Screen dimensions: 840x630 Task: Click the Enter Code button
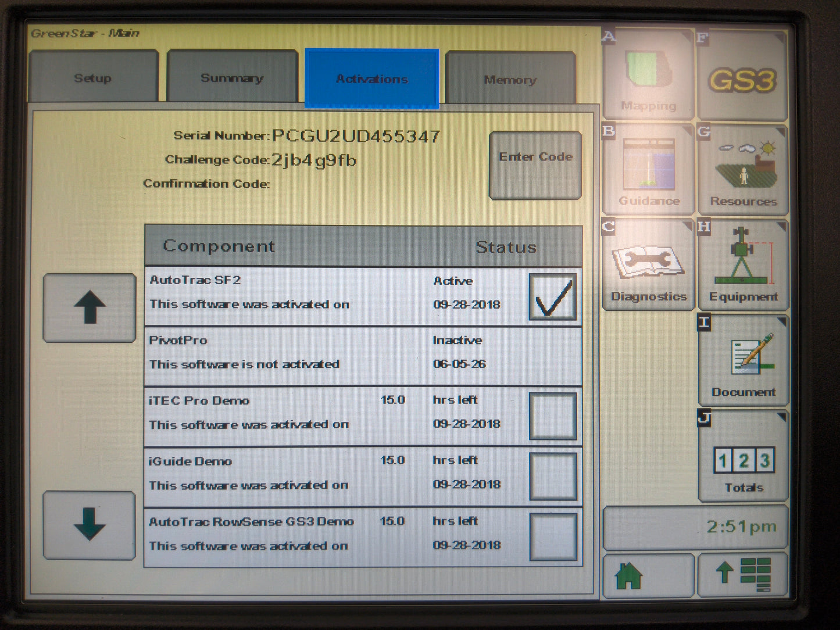click(x=535, y=165)
